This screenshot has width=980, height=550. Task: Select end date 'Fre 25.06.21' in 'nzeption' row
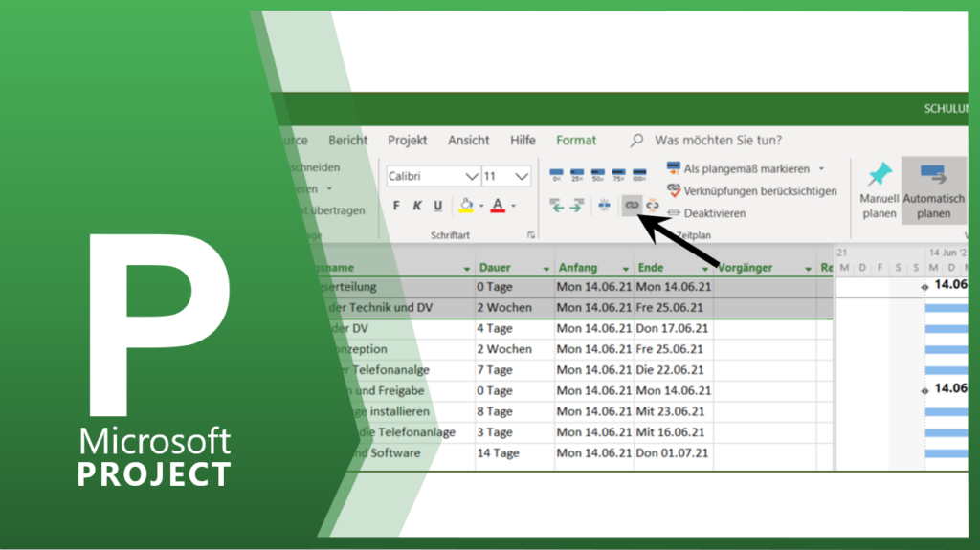669,349
